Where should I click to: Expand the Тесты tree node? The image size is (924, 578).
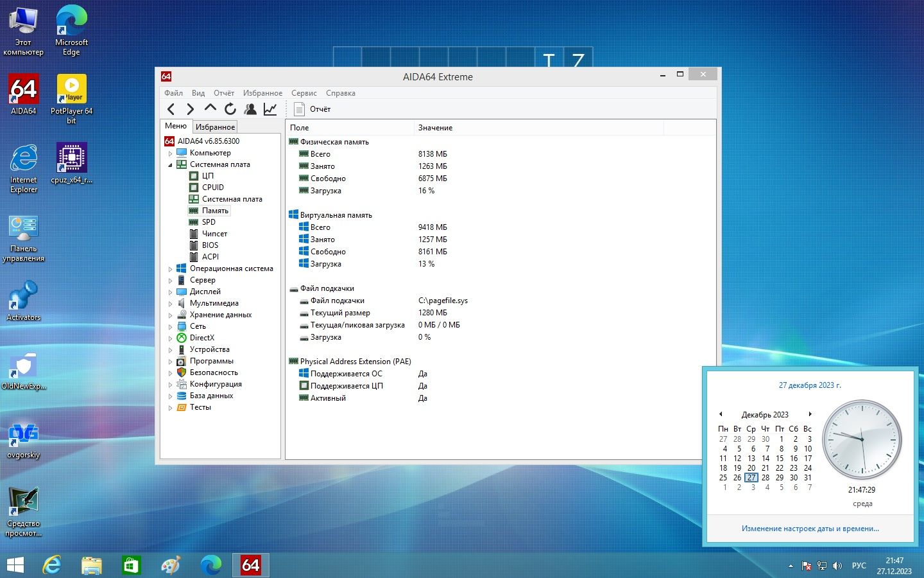coord(171,408)
